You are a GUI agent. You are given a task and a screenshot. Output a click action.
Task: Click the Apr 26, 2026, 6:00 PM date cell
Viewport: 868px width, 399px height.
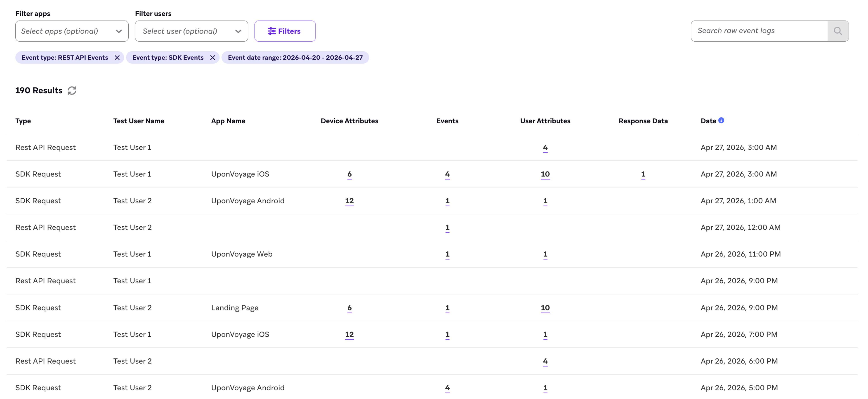[739, 361]
